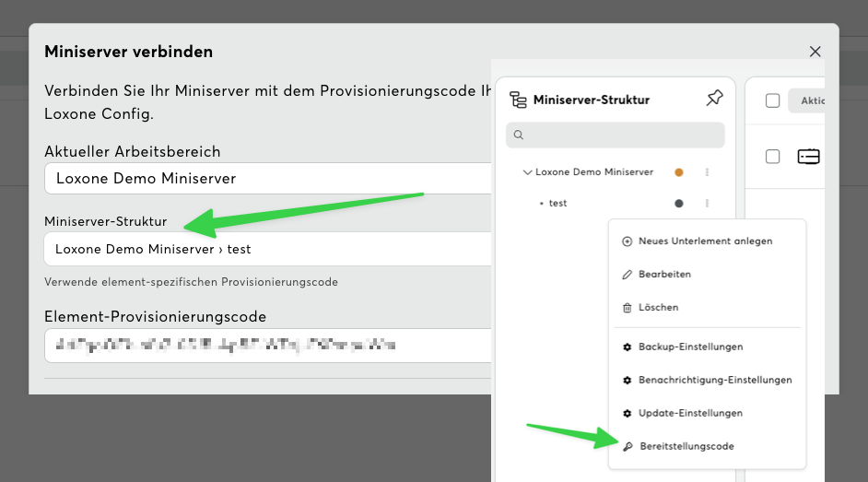Open the Aktueller Arbeitsbereich dropdown
The height and width of the screenshot is (482, 868).
point(267,179)
